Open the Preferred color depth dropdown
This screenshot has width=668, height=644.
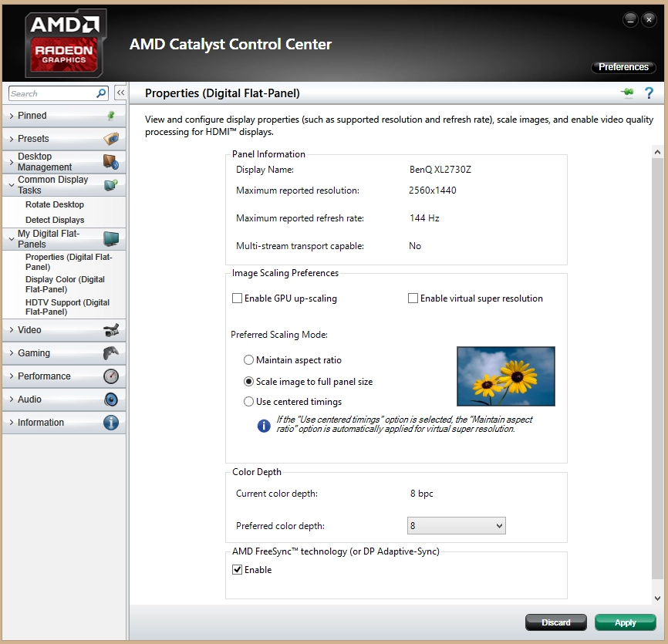pyautogui.click(x=457, y=525)
